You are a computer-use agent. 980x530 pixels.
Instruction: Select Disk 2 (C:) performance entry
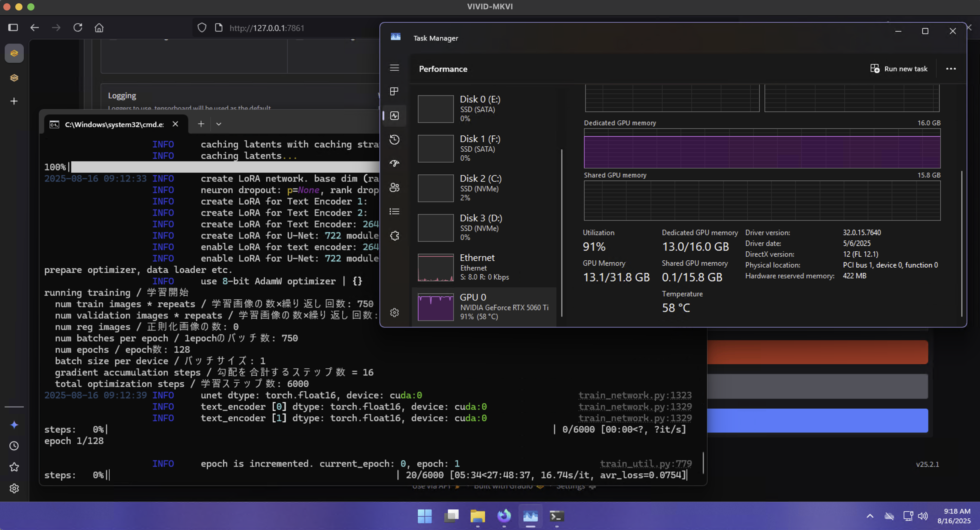(484, 188)
